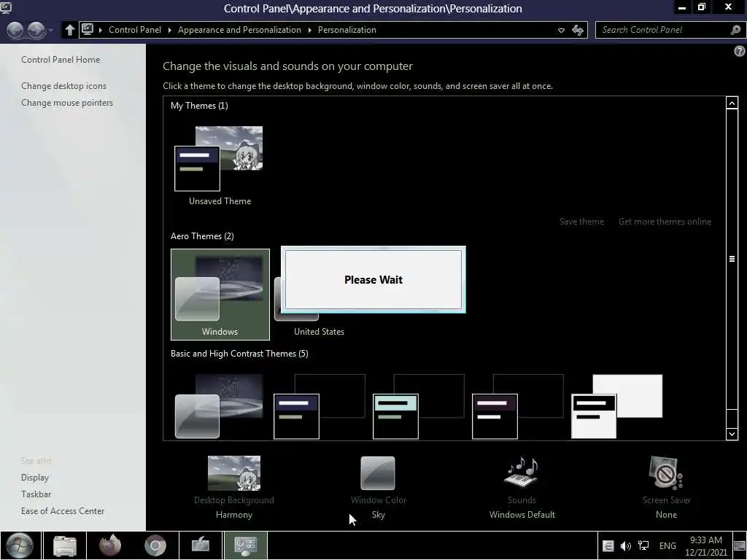Click the computer icon in address bar

point(88,29)
